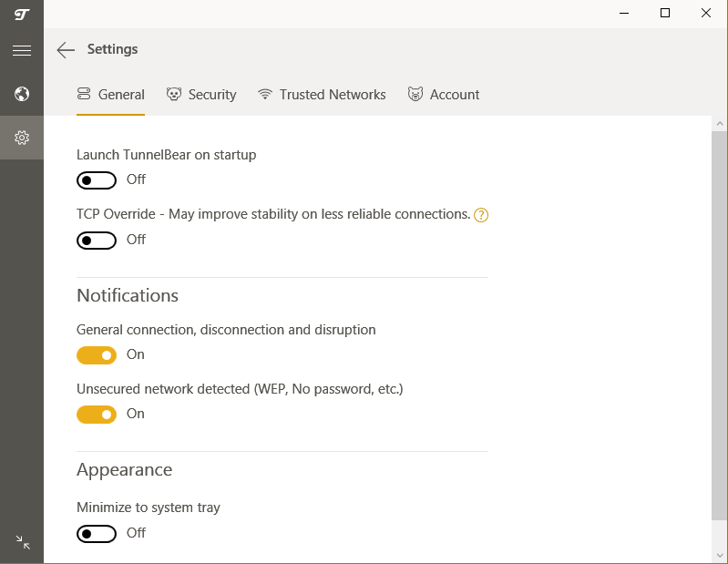
Task: Click the collapse window arrows icon
Action: pos(23,543)
